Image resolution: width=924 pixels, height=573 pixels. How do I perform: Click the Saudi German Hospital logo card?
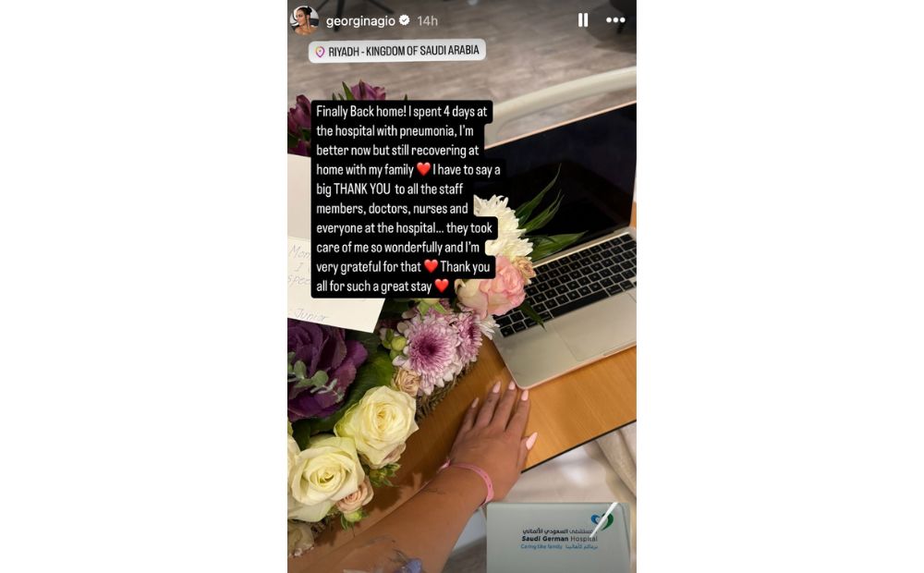558,535
